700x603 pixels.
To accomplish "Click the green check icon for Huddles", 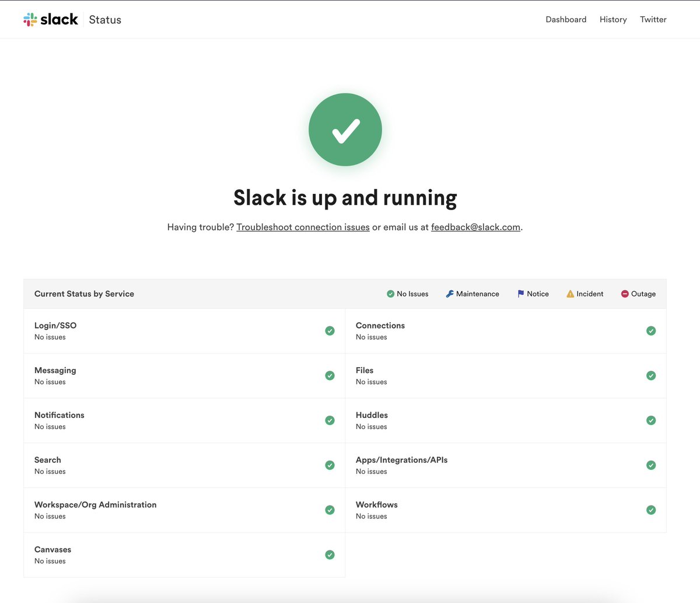I will click(651, 420).
